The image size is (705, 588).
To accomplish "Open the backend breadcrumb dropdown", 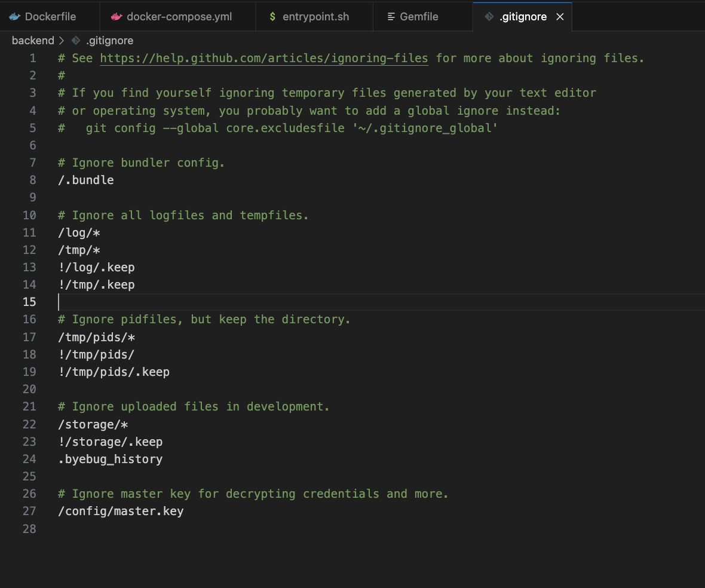I will (x=33, y=40).
